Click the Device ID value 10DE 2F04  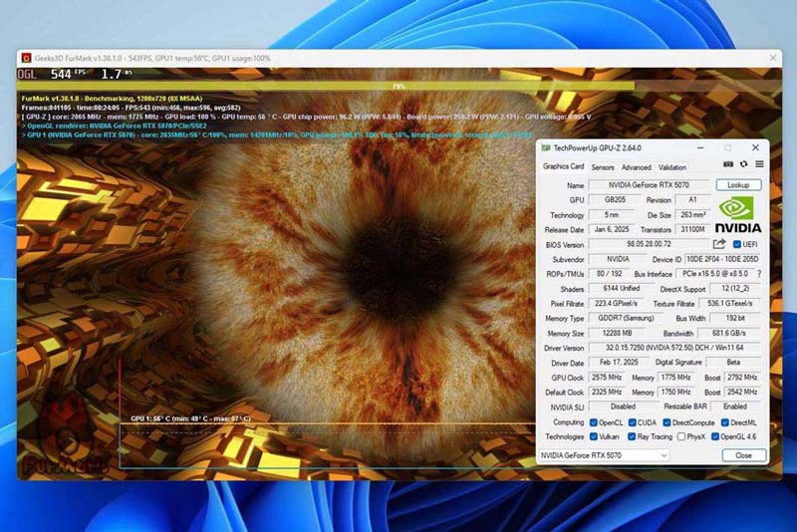pos(723,259)
